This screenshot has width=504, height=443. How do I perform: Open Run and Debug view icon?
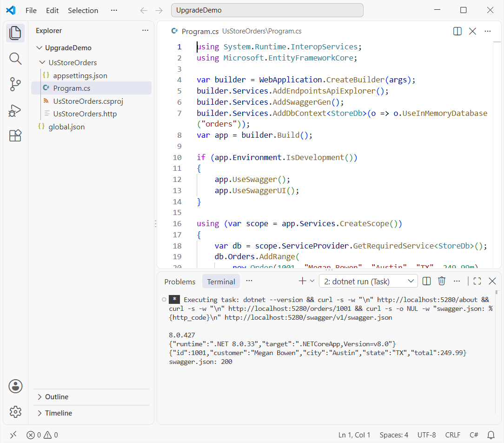(x=15, y=110)
